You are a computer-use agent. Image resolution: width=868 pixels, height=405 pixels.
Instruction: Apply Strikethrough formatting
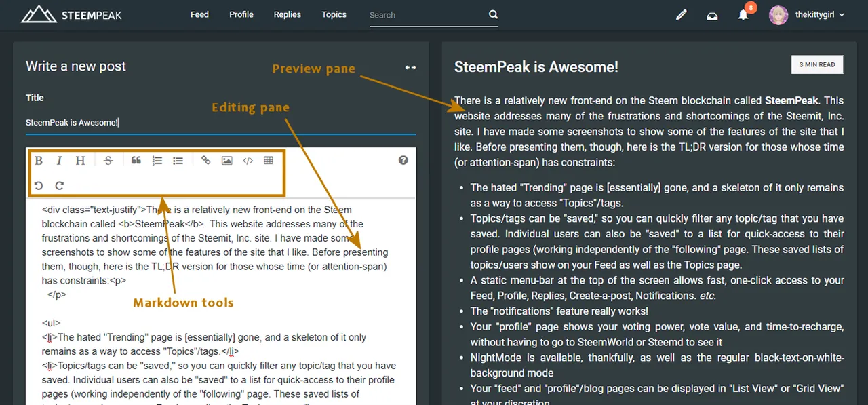tap(108, 161)
